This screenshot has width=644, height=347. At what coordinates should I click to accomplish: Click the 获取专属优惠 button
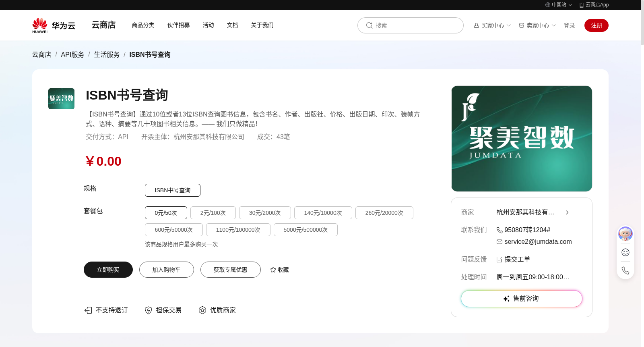click(x=231, y=270)
